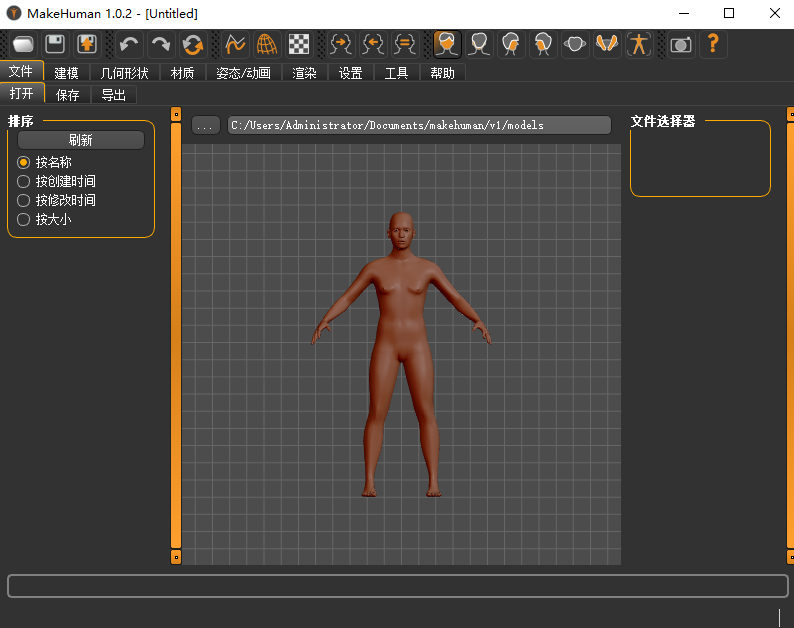794x628 pixels.
Task: Select the top view head icon
Action: point(575,45)
